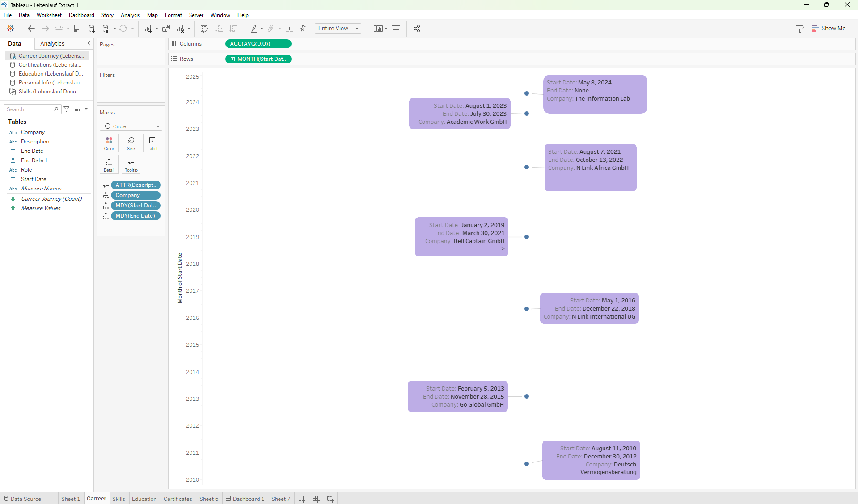
Task: Collapse the Data side pane
Action: 89,43
